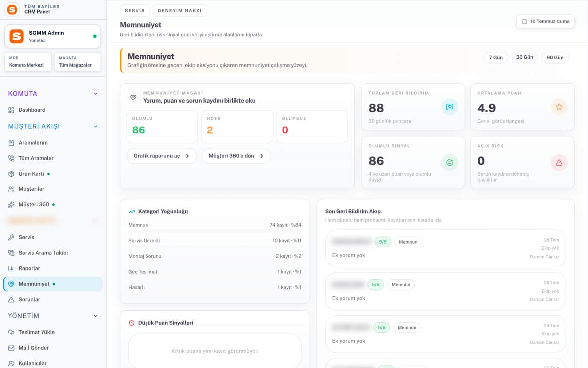The height and width of the screenshot is (368, 588).
Task: Open Tüm Aramalar from sidebar
Action: (52, 158)
